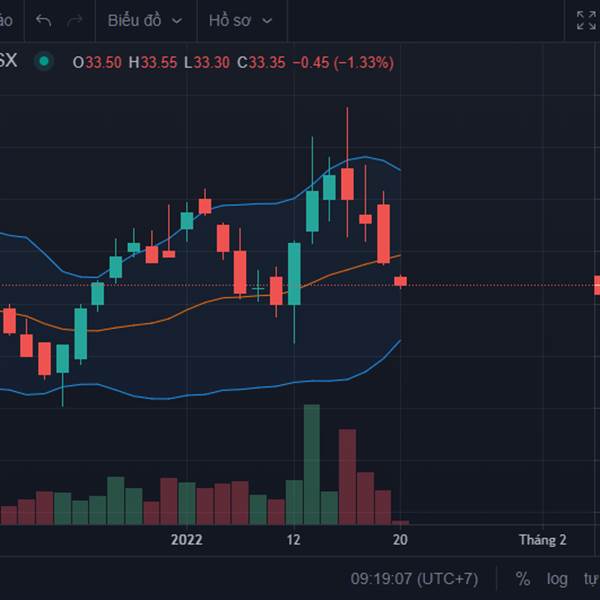Click the green market status dot

[x=44, y=61]
